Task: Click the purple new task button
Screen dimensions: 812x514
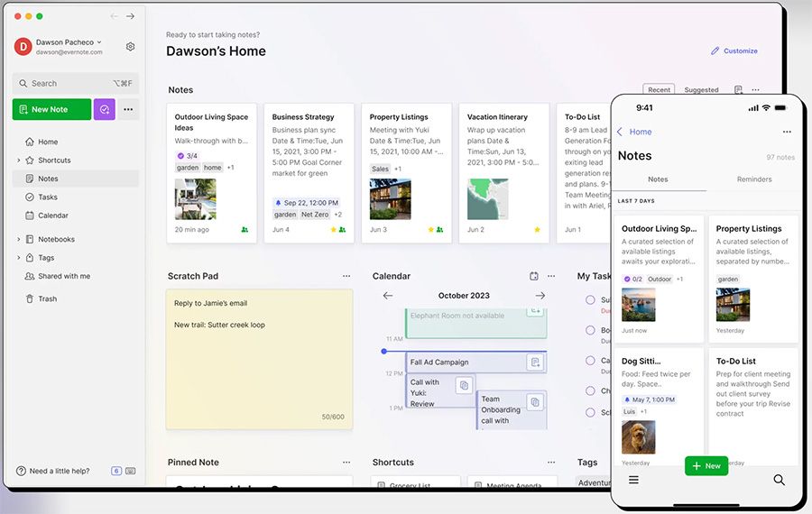Action: tap(104, 109)
